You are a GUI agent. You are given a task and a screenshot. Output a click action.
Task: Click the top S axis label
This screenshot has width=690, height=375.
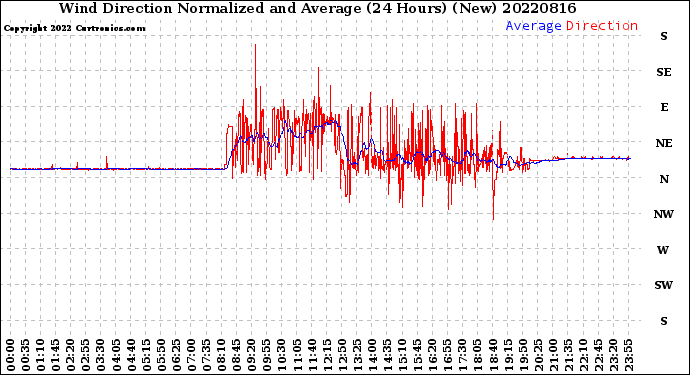[664, 37]
